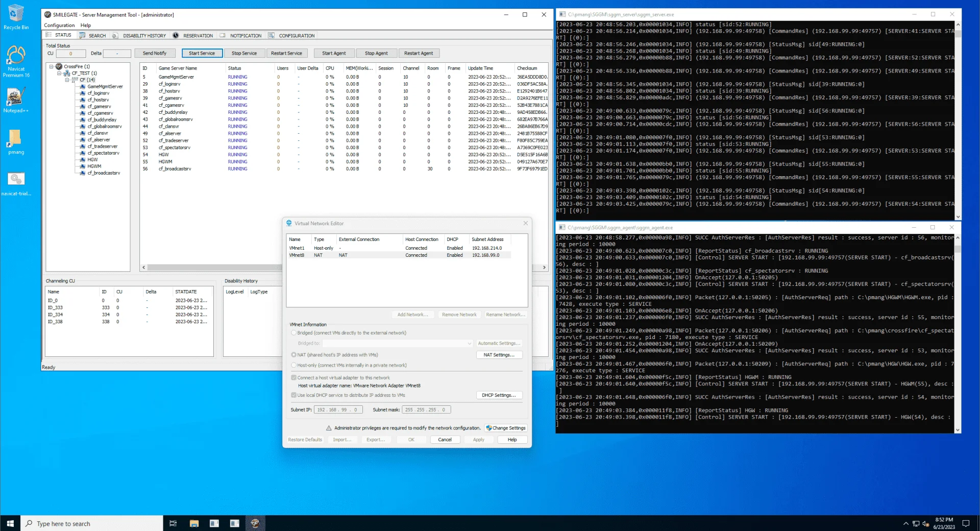Click the DISABILITY HISTORY tab icon
Screen dimensions: 980x531
pyautogui.click(x=115, y=35)
